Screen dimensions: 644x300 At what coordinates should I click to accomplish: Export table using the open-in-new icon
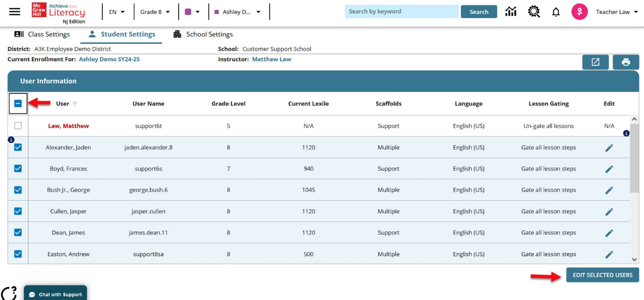coord(595,62)
